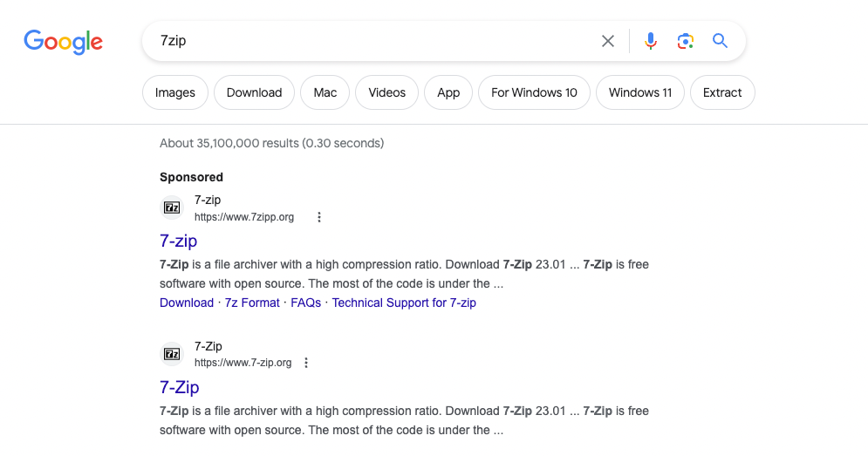
Task: Clear the search box with X icon
Action: pyautogui.click(x=608, y=41)
